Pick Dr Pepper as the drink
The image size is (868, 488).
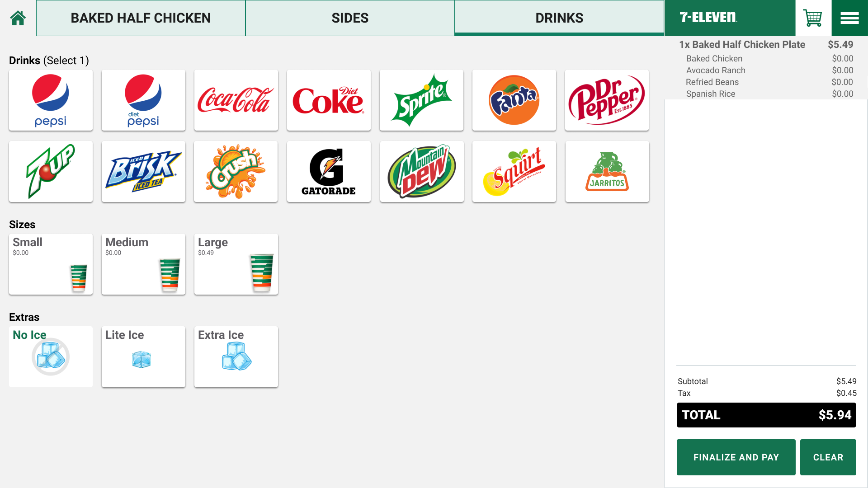tap(607, 100)
